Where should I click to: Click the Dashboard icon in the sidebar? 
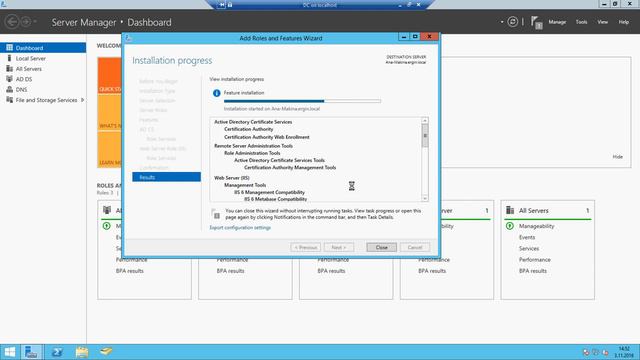click(x=9, y=48)
